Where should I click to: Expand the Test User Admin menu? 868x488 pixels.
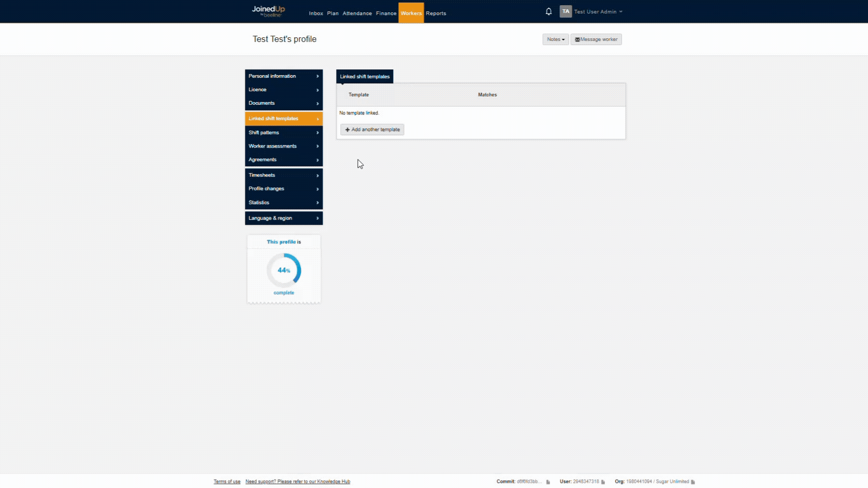598,12
